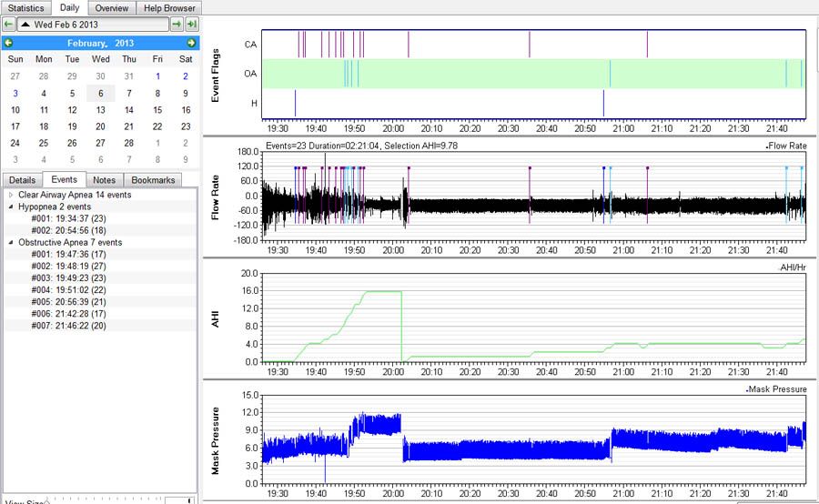Screen dimensions: 819x504
Task: Click the Events=23 Duration=02:21:04 selection text
Action: click(361, 146)
